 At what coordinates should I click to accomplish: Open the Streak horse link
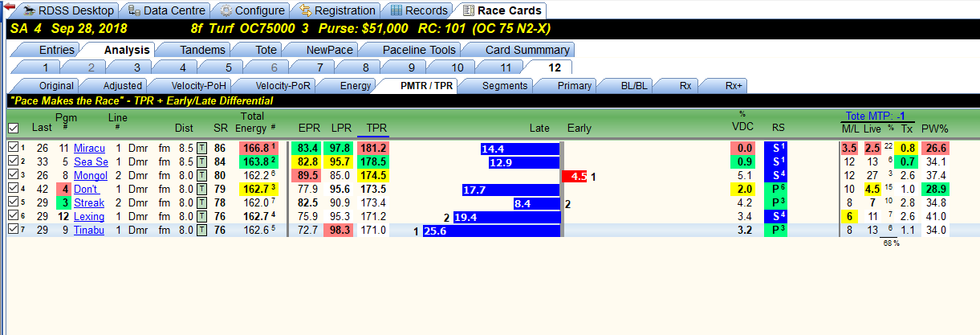[x=89, y=203]
